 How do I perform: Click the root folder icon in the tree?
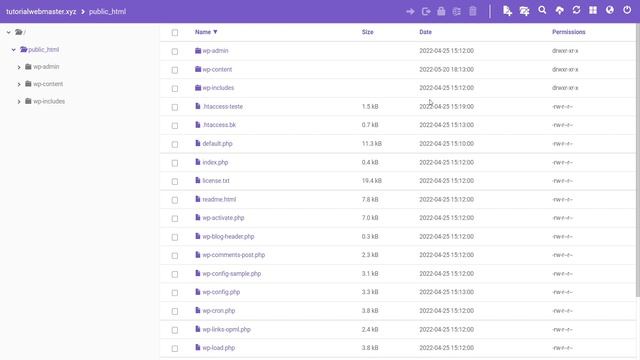19,32
